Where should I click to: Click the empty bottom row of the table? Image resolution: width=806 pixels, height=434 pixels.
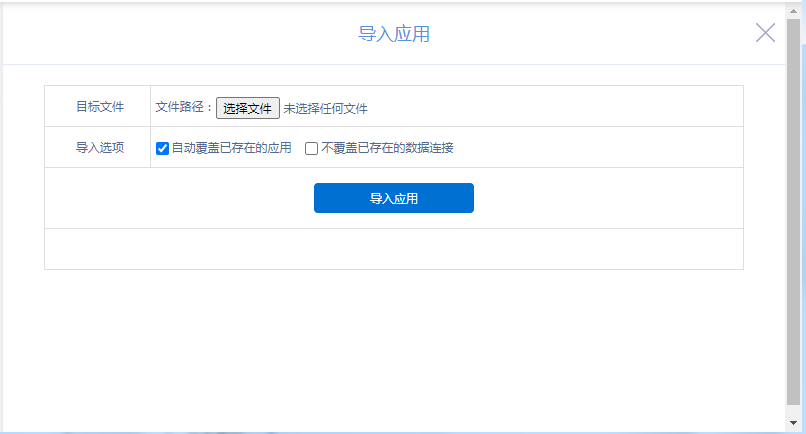point(394,249)
